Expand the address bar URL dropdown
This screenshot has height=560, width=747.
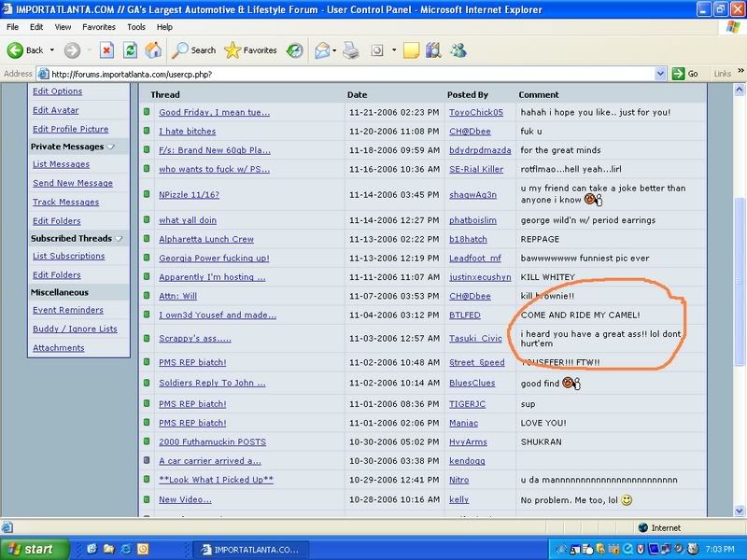[662, 74]
